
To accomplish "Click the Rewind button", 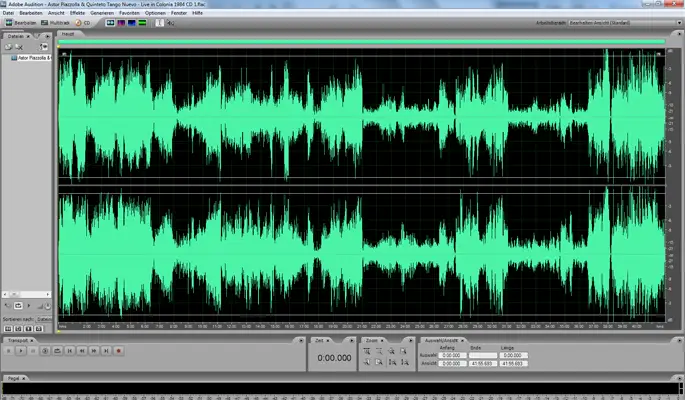I will click(82, 351).
